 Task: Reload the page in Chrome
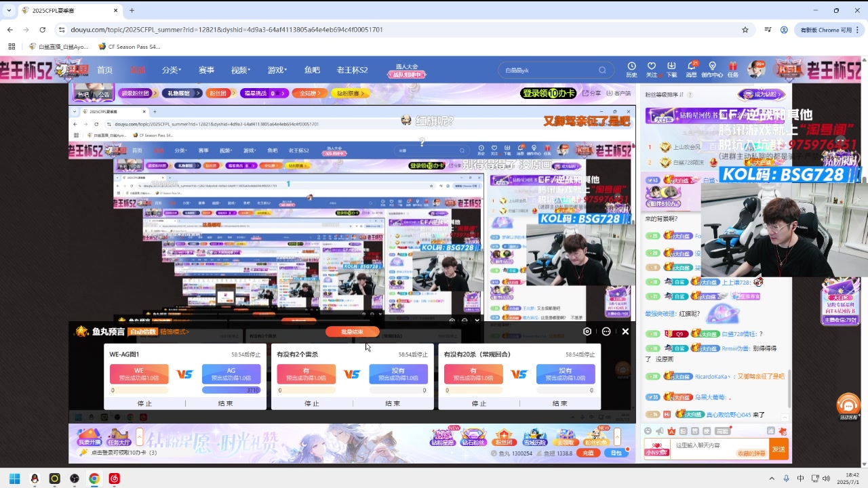pyautogui.click(x=42, y=30)
